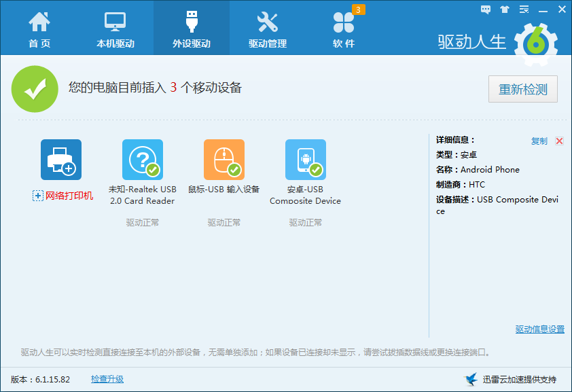Screen dimensions: 572x392
Task: Click the 检查升级 link
Action: 107,379
